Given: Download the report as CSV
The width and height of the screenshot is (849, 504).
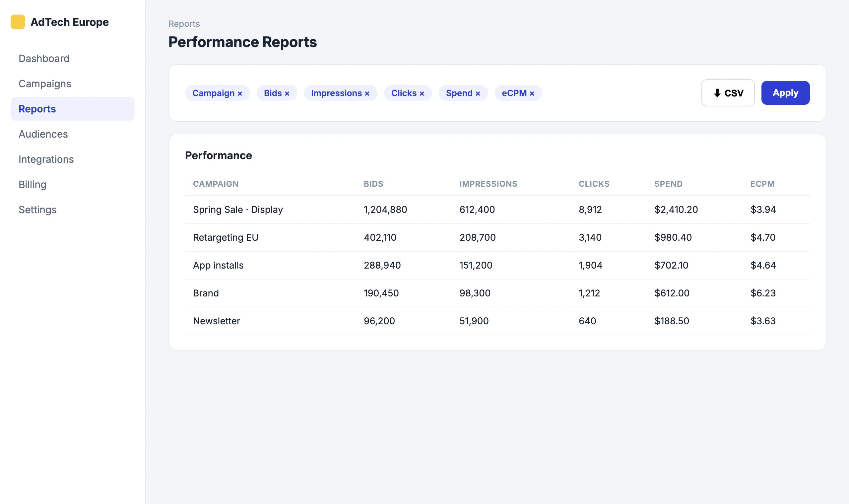Looking at the screenshot, I should (728, 93).
